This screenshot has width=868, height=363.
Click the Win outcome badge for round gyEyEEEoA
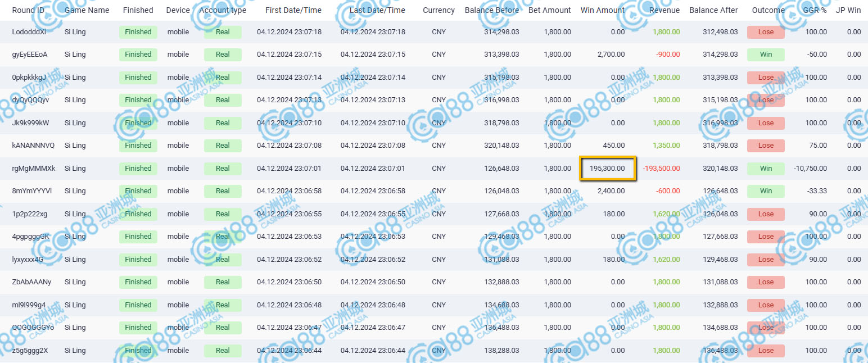pyautogui.click(x=766, y=55)
